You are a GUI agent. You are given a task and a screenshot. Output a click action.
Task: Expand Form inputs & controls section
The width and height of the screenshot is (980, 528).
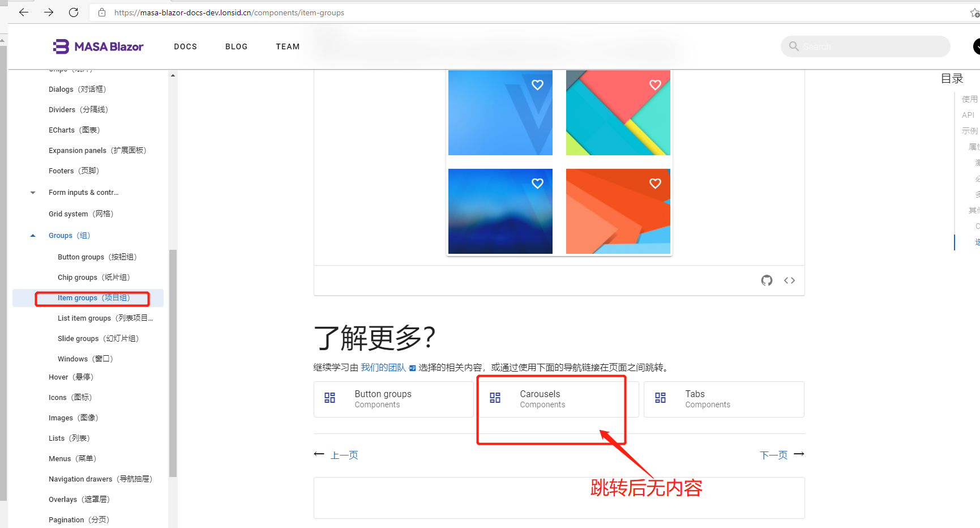pyautogui.click(x=33, y=193)
